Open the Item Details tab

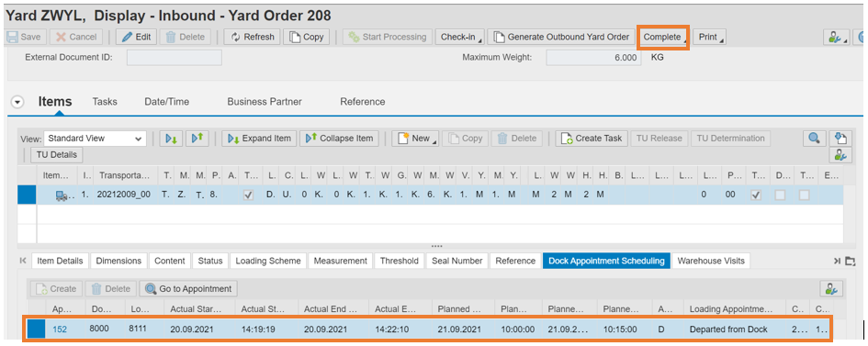pyautogui.click(x=60, y=261)
